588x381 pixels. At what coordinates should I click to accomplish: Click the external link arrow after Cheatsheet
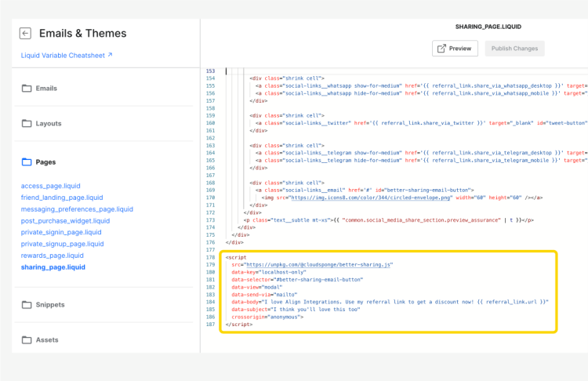pos(110,55)
